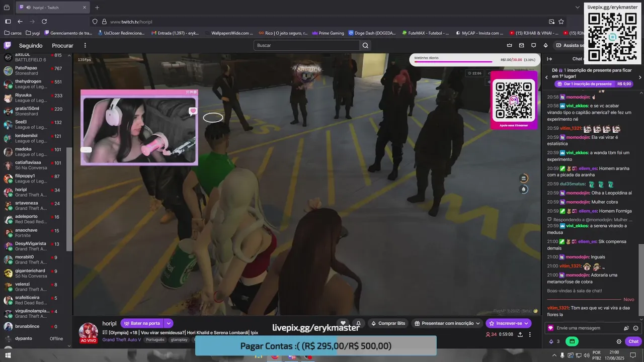
Task: Click the share stream icon
Action: [520, 334]
